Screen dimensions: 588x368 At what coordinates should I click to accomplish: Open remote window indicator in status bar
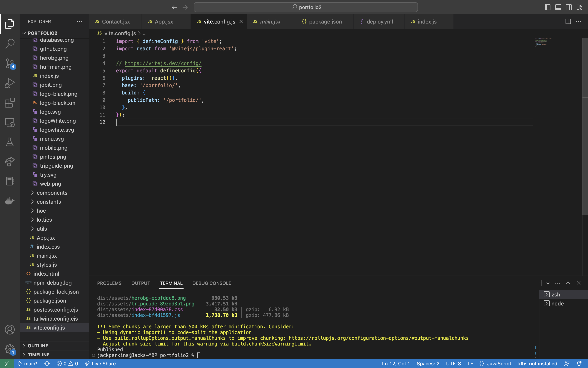coord(7,364)
